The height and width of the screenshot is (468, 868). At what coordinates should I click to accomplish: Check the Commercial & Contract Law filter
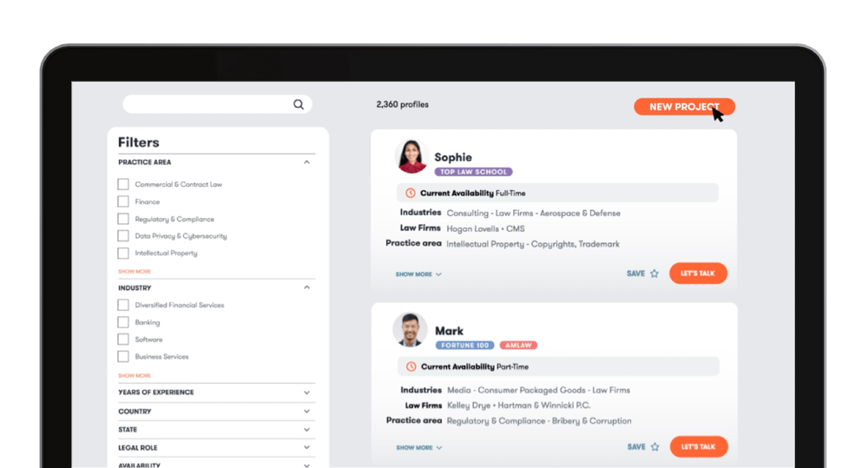click(x=123, y=184)
